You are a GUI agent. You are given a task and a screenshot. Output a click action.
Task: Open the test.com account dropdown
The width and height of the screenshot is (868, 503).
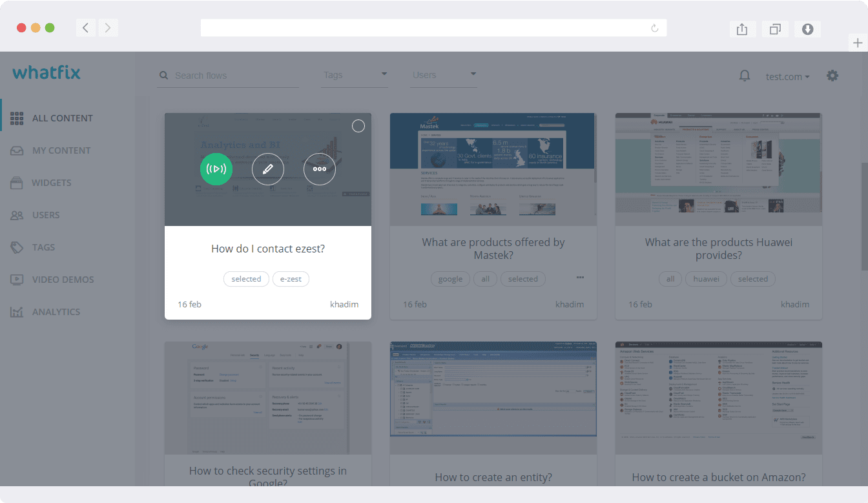pyautogui.click(x=788, y=76)
